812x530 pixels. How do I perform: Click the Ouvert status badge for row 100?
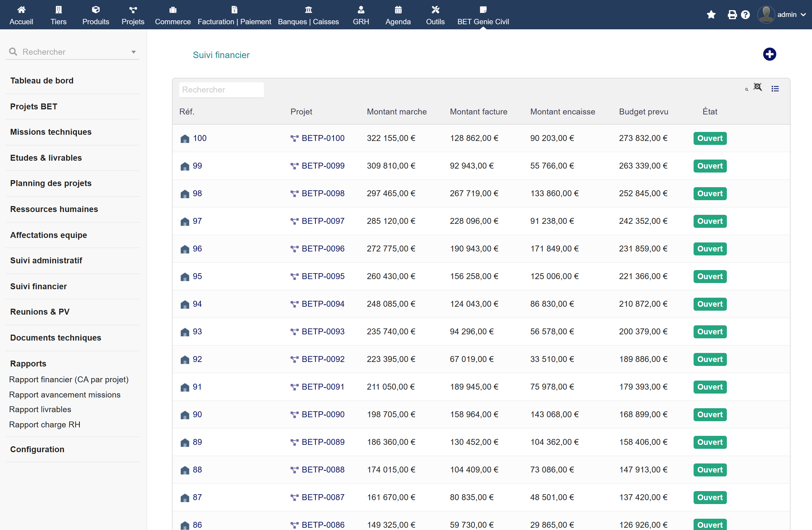[710, 138]
